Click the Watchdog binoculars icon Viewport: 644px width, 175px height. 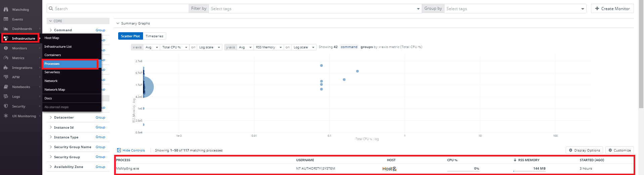6,9
